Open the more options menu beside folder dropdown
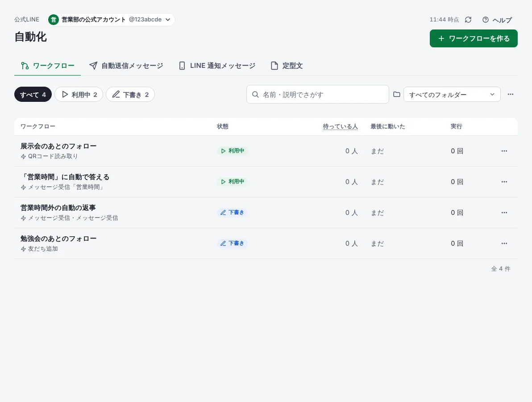Screen dimensions: 532x402 [511, 94]
